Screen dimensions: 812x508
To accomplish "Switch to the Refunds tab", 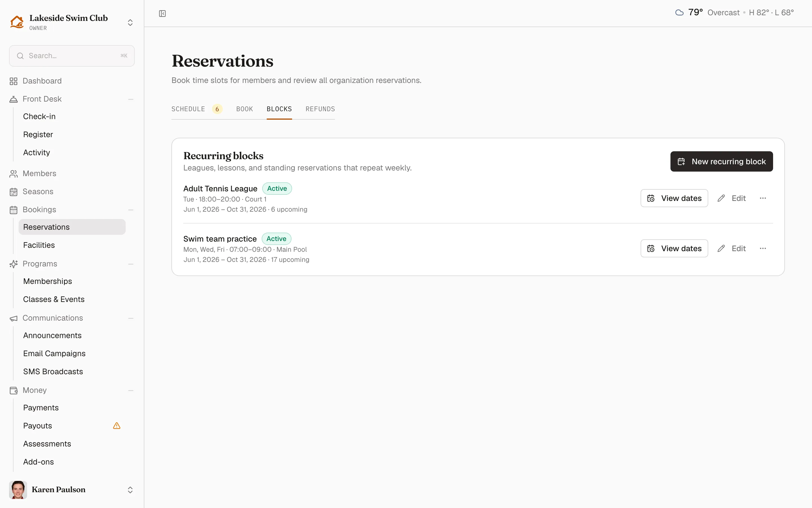I will [x=320, y=109].
